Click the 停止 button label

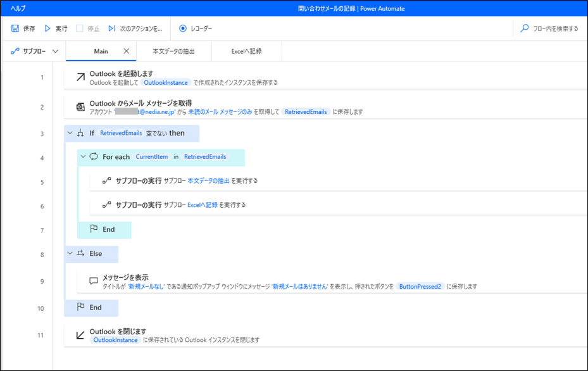tap(94, 28)
